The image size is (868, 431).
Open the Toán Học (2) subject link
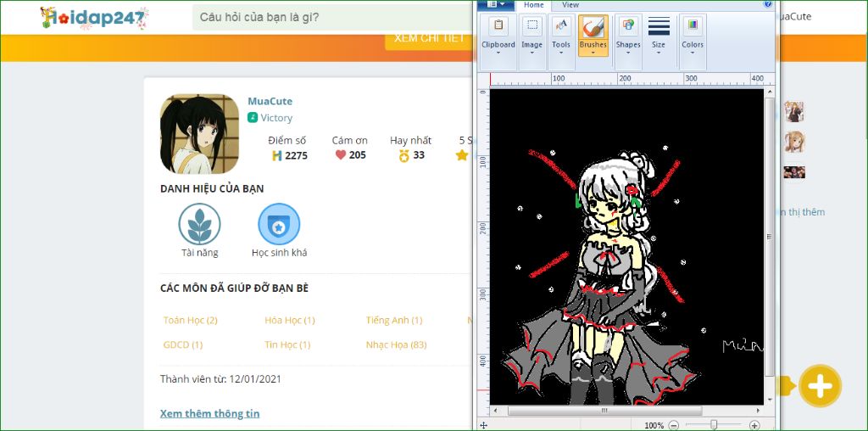[191, 320]
